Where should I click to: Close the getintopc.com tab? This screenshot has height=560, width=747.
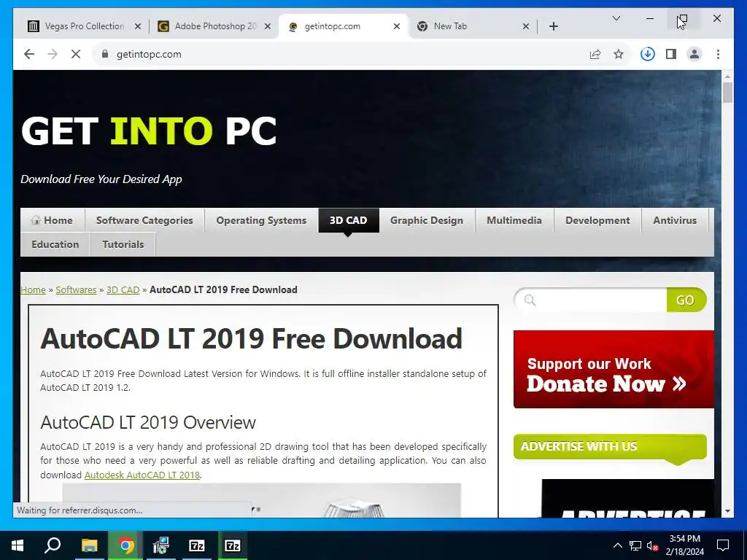pos(396,26)
